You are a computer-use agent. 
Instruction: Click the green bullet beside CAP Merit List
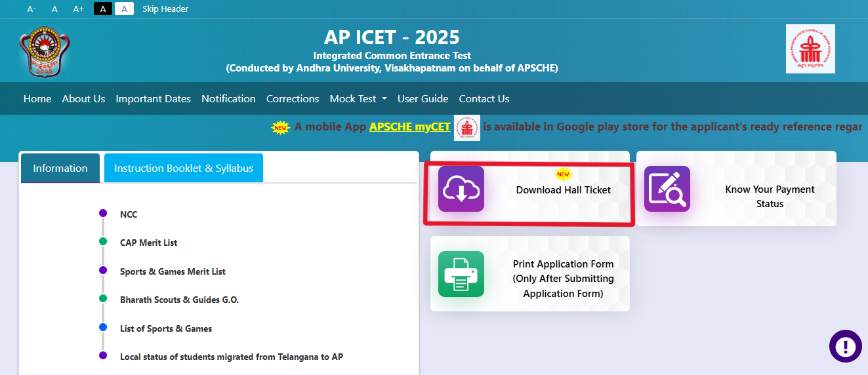pos(103,242)
